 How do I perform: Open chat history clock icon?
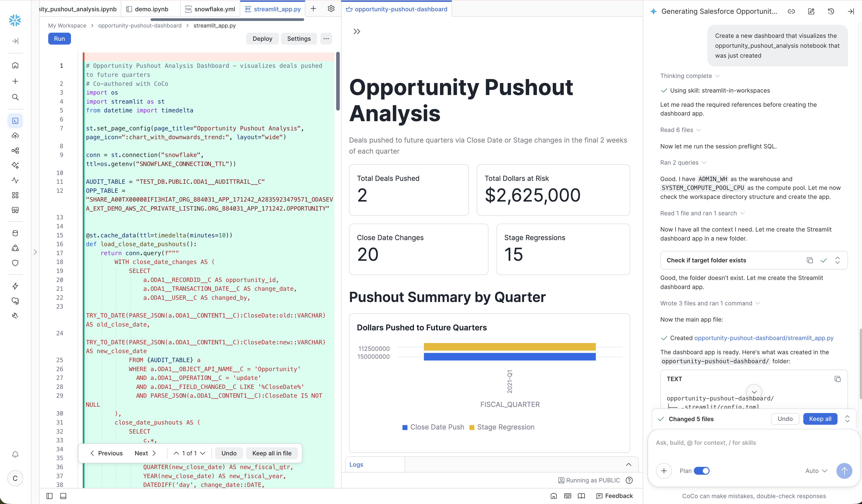coord(831,11)
